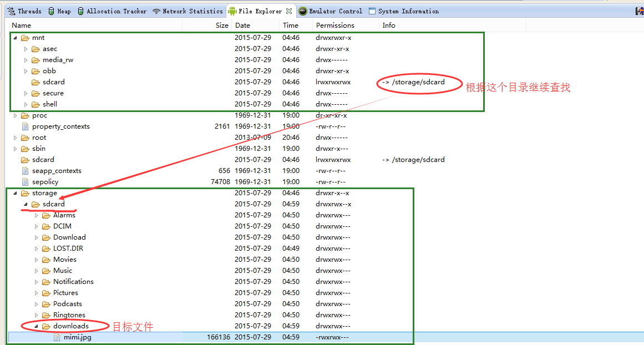This screenshot has height=345, width=644.
Task: Click the Music folder icon
Action: point(46,271)
